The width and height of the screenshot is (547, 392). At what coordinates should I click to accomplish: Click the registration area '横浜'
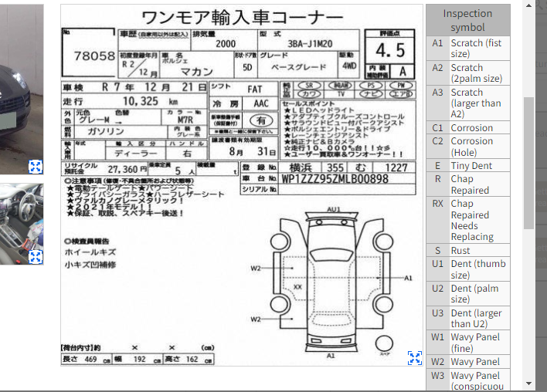[x=301, y=167]
